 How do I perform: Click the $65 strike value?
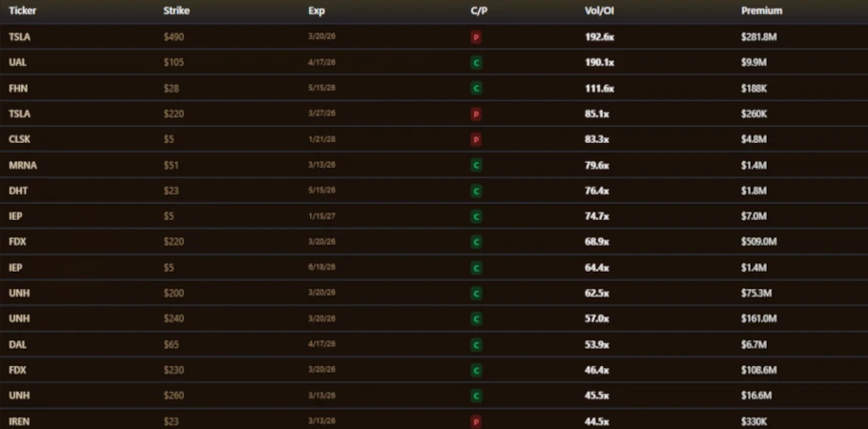(x=171, y=345)
